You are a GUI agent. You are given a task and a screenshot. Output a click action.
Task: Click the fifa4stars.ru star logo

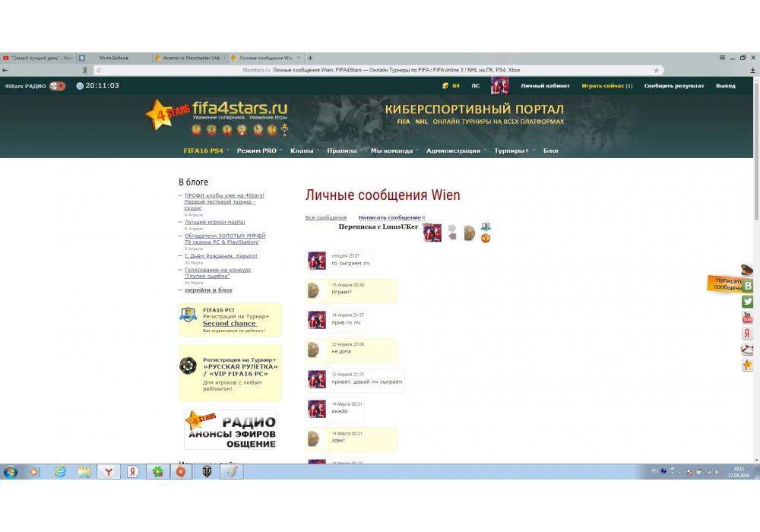point(167,114)
